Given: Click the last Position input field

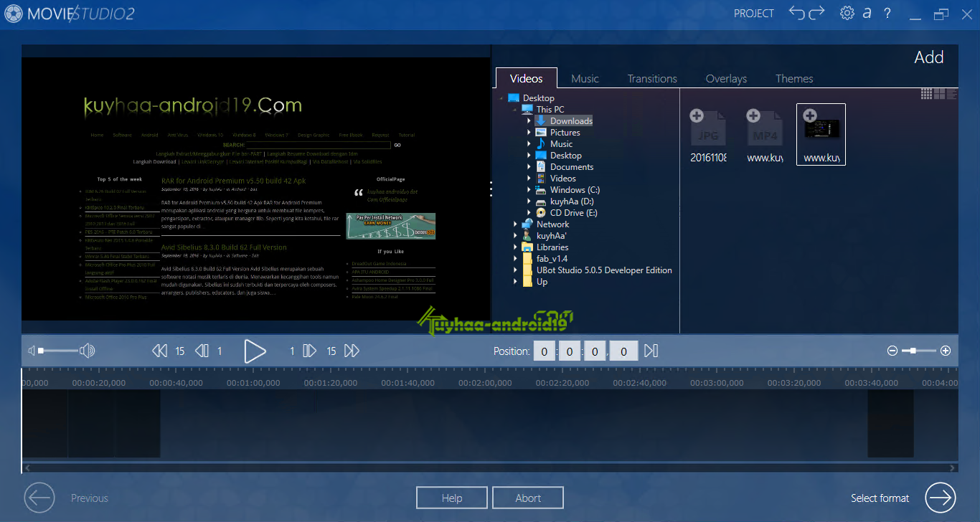Looking at the screenshot, I should 624,351.
